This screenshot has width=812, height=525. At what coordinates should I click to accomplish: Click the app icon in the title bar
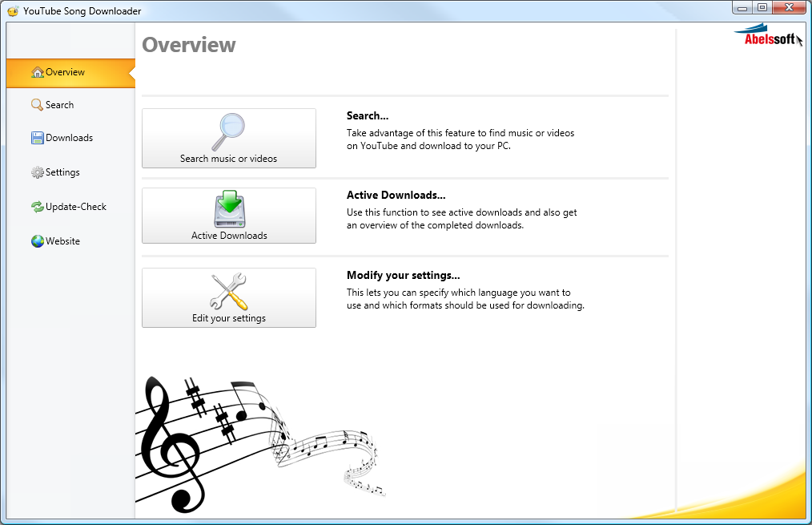click(x=13, y=11)
